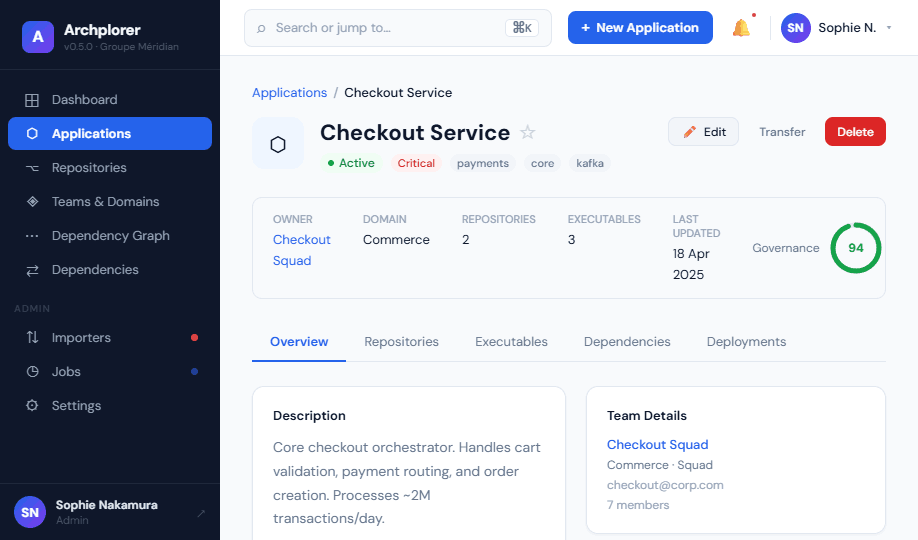918x540 pixels.
Task: Click the kafka tag
Action: [590, 163]
